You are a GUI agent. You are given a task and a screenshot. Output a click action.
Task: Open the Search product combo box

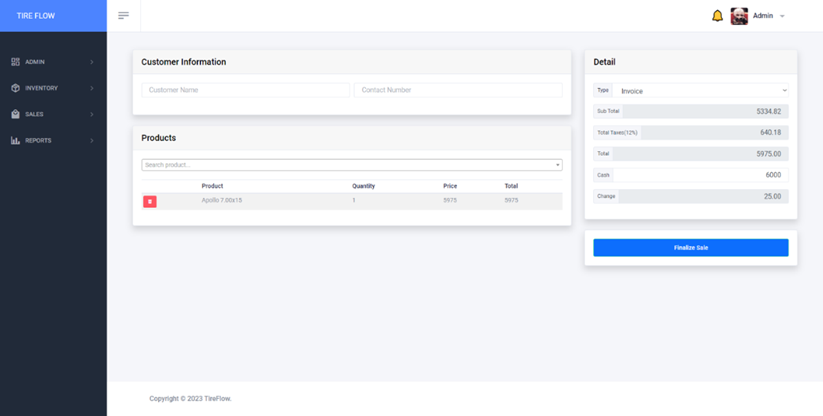pyautogui.click(x=351, y=165)
